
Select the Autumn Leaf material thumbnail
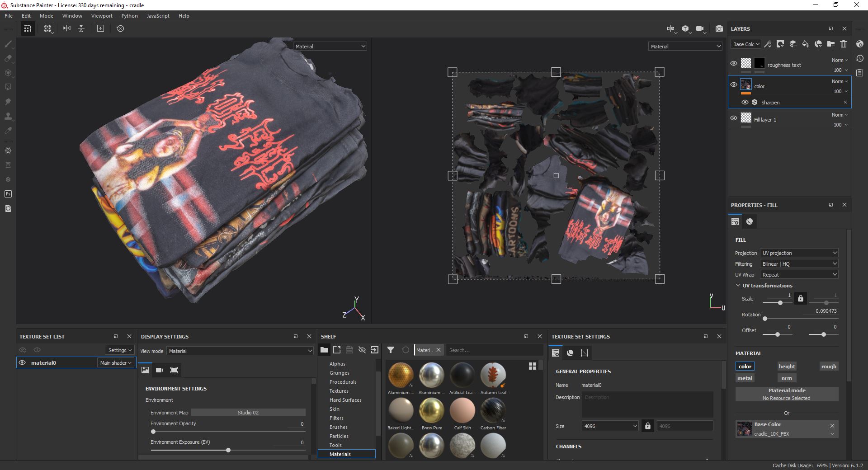point(493,375)
